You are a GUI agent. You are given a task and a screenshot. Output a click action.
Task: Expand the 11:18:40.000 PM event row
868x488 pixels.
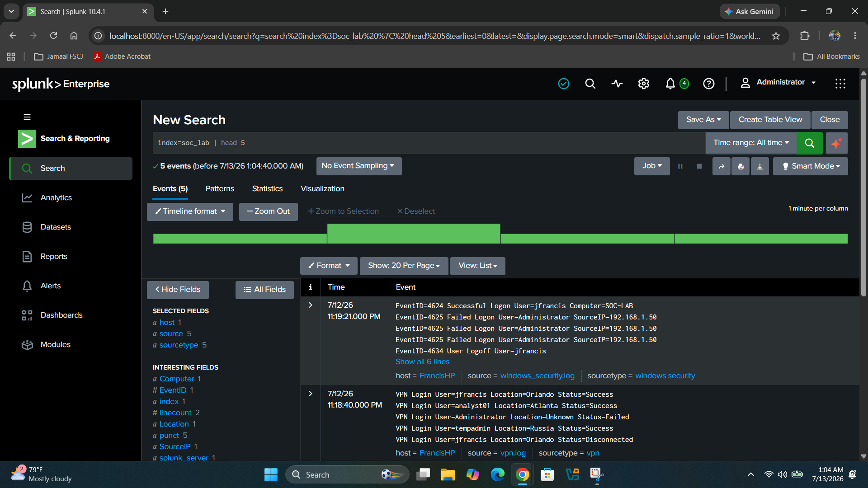click(x=310, y=394)
